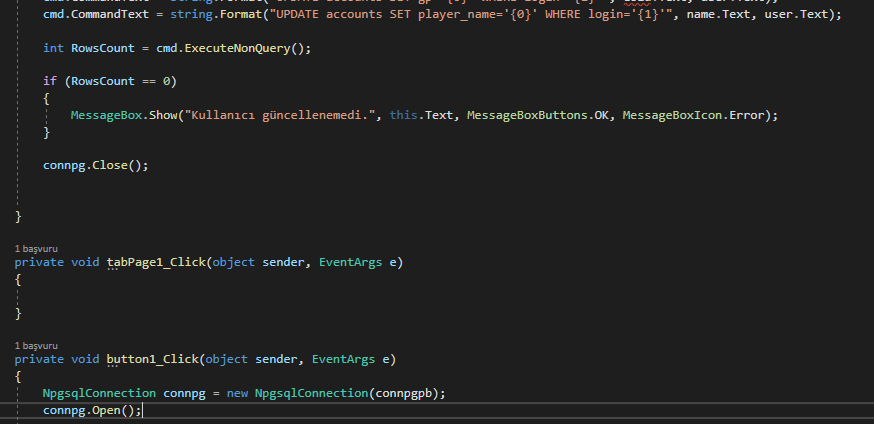Click the 'string' keyword before .Format
874x424 pixels.
[x=192, y=14]
